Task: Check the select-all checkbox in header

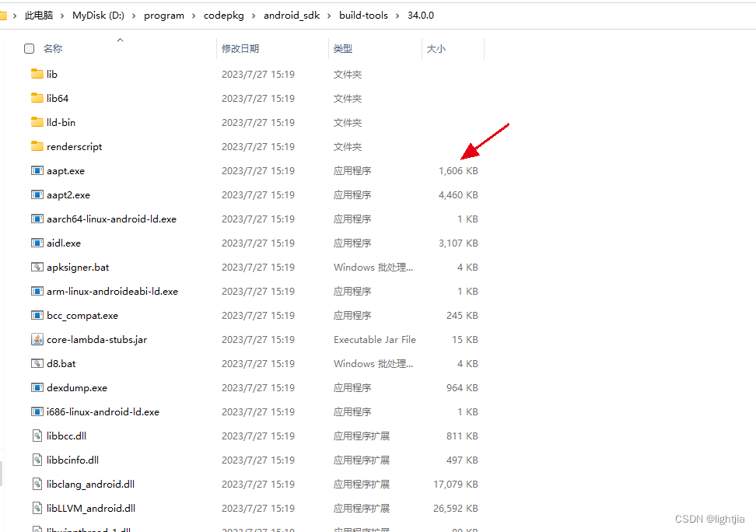Action: click(29, 47)
